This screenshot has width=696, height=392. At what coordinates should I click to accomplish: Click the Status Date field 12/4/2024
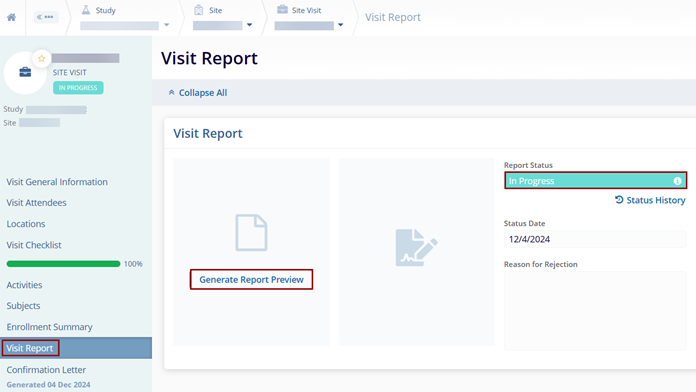595,239
